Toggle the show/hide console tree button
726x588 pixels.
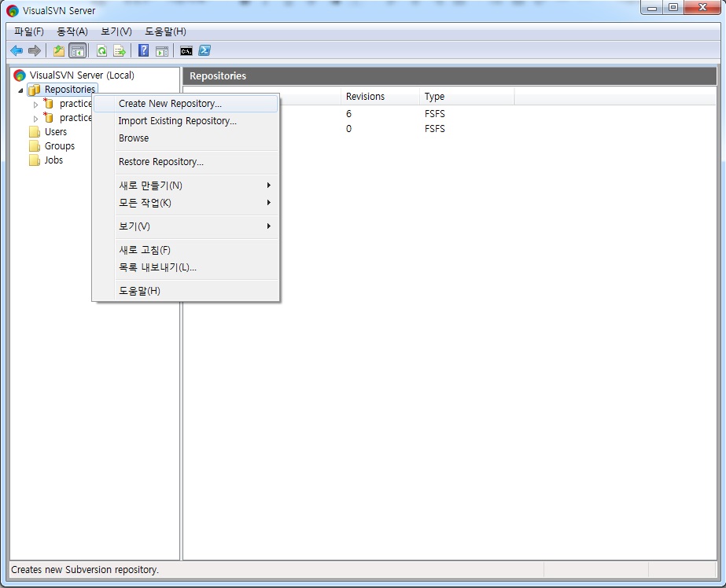coord(77,50)
